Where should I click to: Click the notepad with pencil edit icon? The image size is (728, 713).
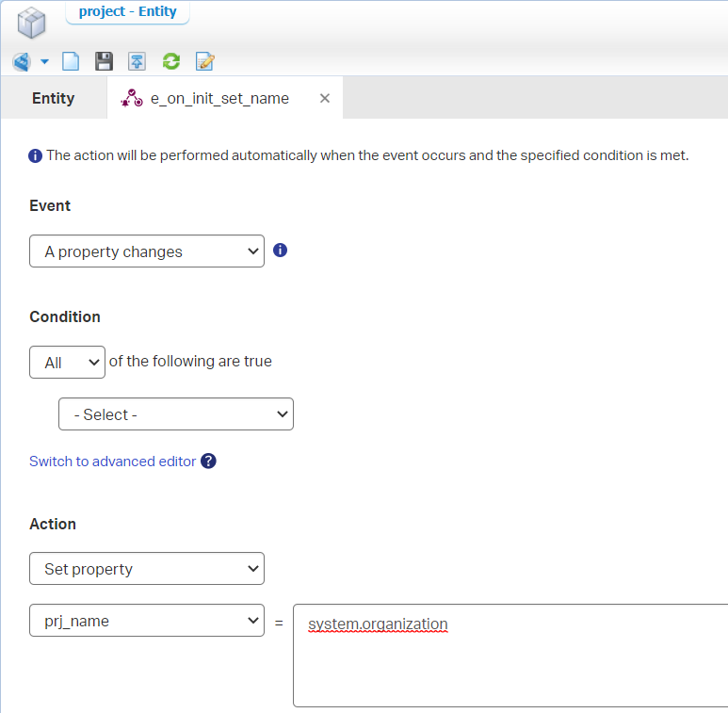(204, 62)
